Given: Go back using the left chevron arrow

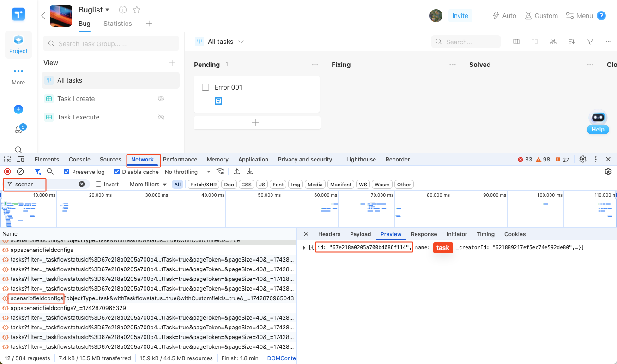Looking at the screenshot, I should pyautogui.click(x=43, y=16).
